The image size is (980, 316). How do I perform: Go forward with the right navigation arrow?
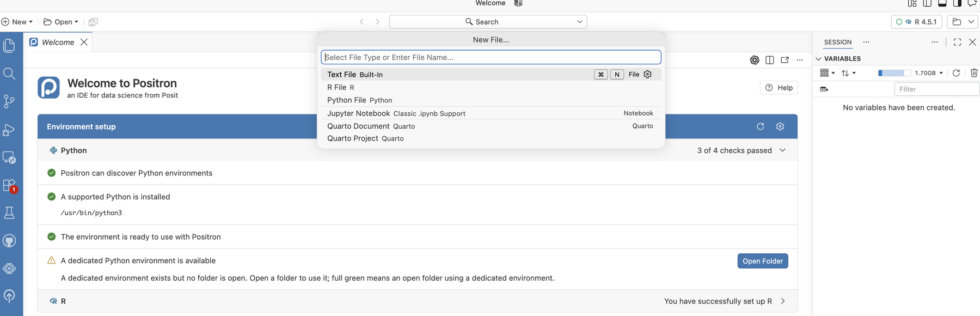[377, 22]
